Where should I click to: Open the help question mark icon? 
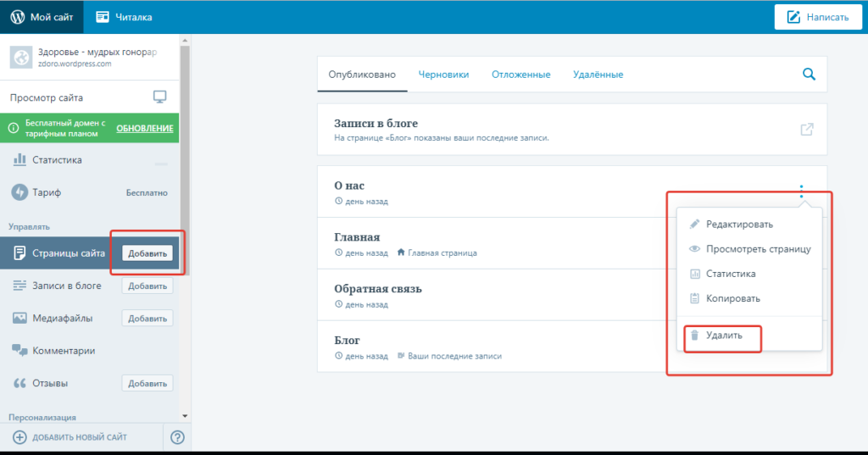[x=177, y=437]
